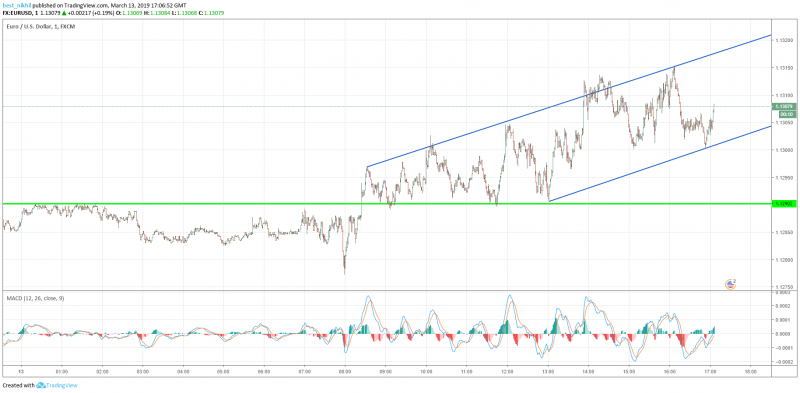Click the 17:00 time axis label
800x393 pixels.
pyautogui.click(x=710, y=372)
